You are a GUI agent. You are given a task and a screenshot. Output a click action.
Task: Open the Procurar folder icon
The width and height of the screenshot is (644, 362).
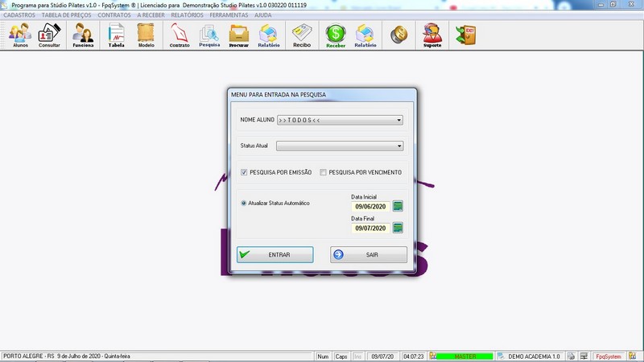[x=238, y=35]
